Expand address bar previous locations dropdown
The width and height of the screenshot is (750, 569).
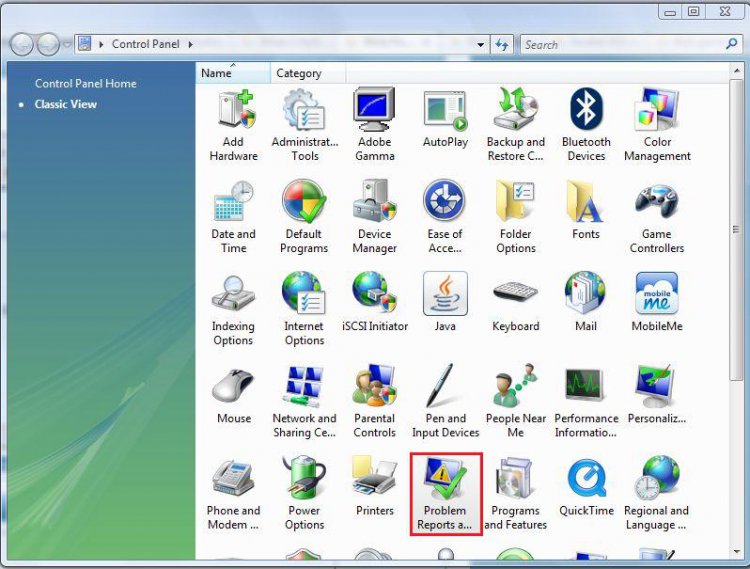click(480, 45)
